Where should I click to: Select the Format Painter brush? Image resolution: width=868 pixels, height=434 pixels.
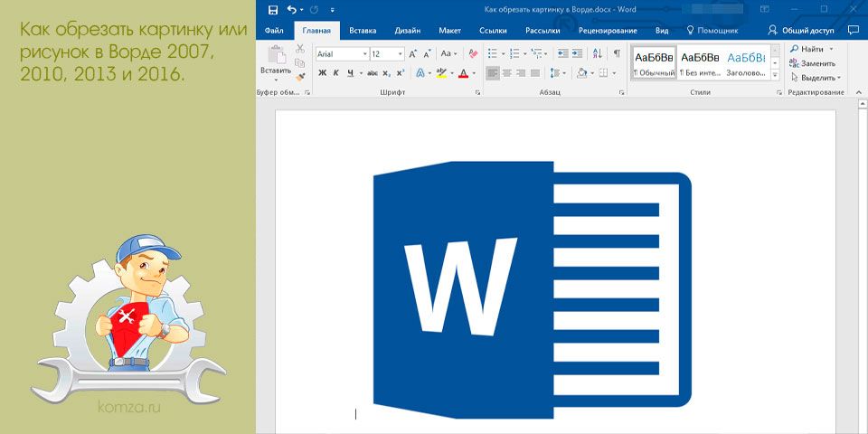(x=300, y=76)
